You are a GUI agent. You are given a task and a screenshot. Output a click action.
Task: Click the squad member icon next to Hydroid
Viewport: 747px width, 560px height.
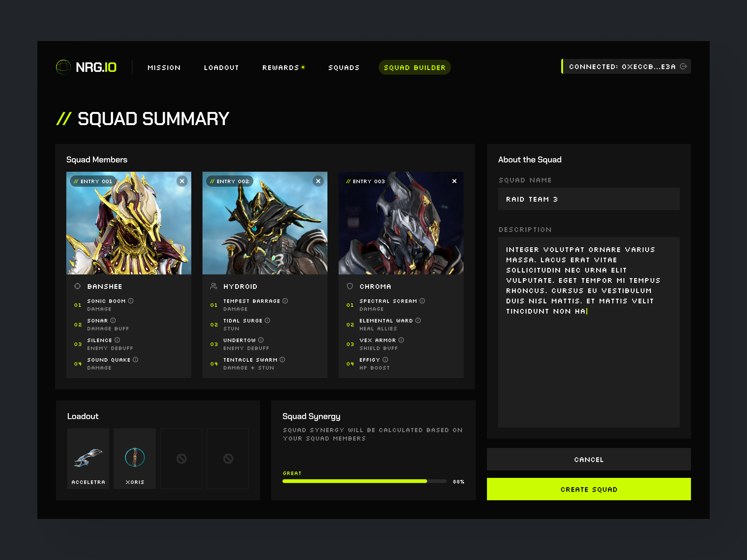point(214,286)
